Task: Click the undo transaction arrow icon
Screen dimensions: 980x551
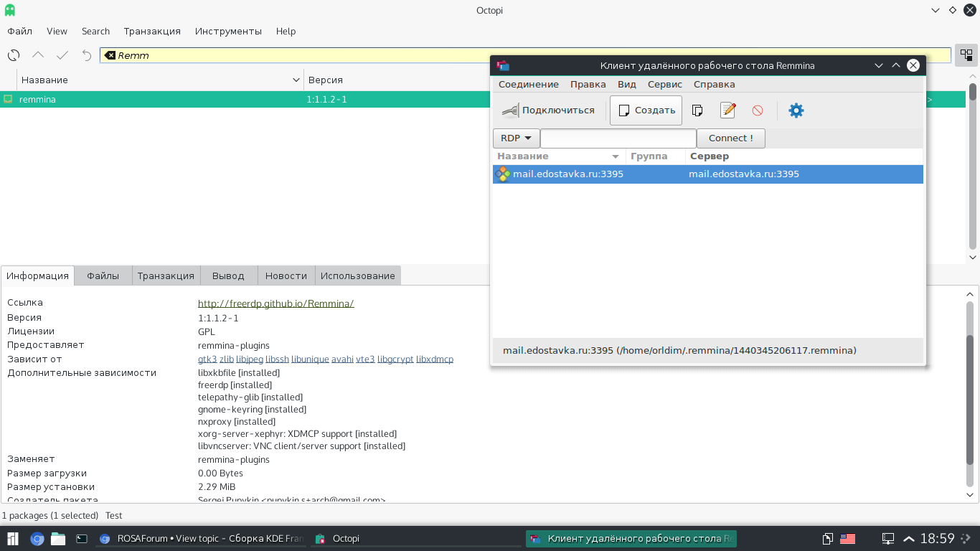Action: click(87, 55)
